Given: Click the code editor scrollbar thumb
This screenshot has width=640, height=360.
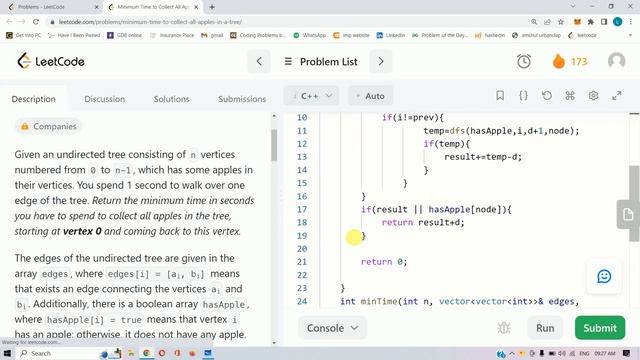Looking at the screenshot, I should tap(634, 203).
